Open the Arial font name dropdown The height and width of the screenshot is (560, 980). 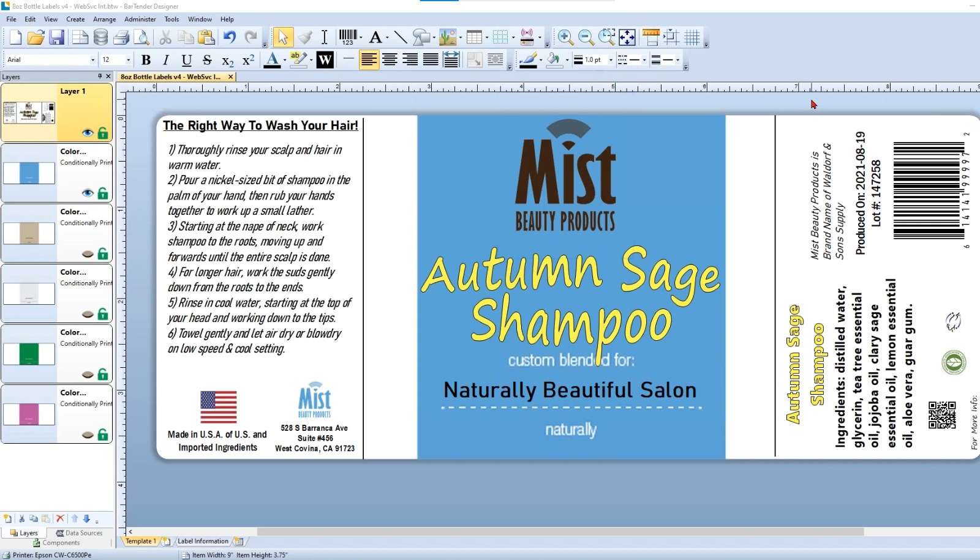(92, 60)
